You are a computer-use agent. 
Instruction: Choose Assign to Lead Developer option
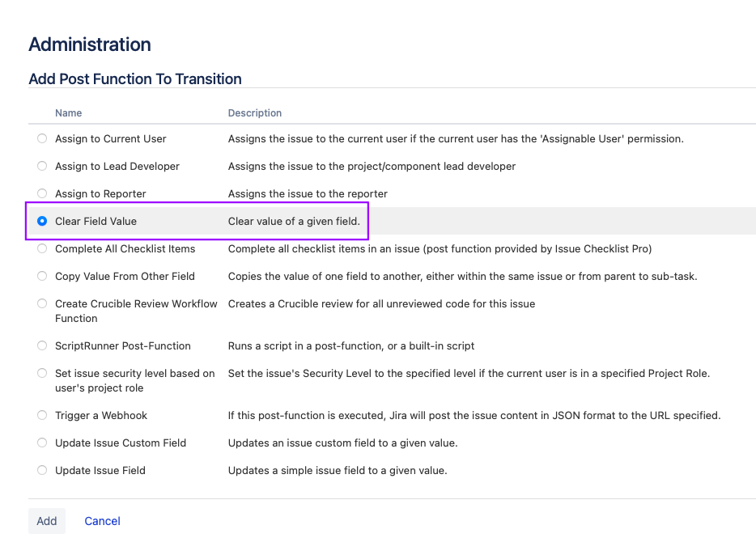[42, 167]
